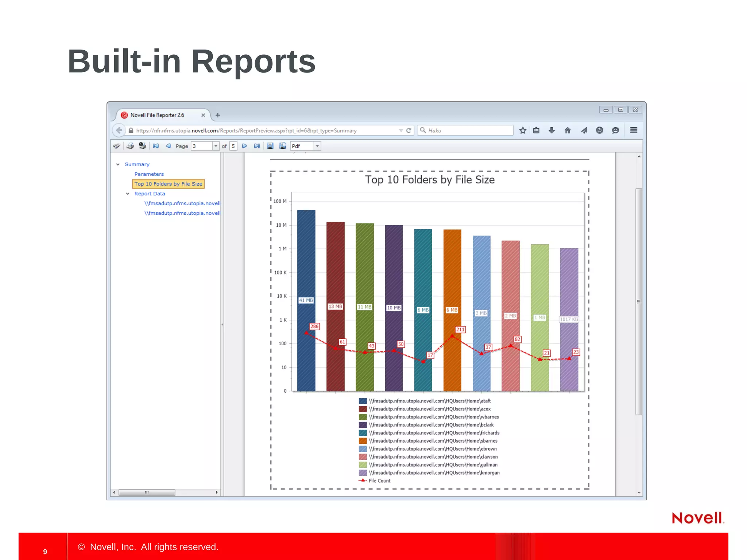The image size is (747, 560).
Task: Click the sbarnes legend color swatch
Action: [x=363, y=441]
